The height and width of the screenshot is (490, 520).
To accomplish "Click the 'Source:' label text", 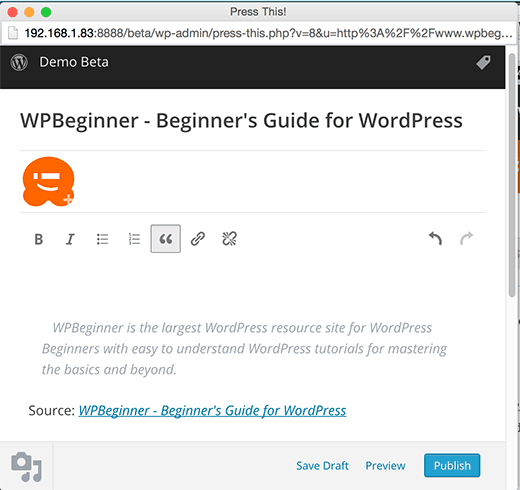I will click(52, 411).
